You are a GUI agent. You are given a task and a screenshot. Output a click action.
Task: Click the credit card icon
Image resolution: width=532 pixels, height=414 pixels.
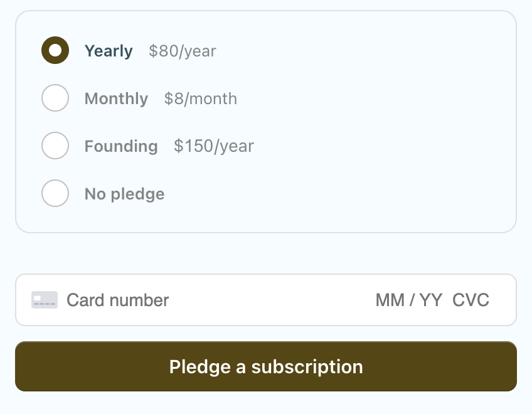coord(45,300)
